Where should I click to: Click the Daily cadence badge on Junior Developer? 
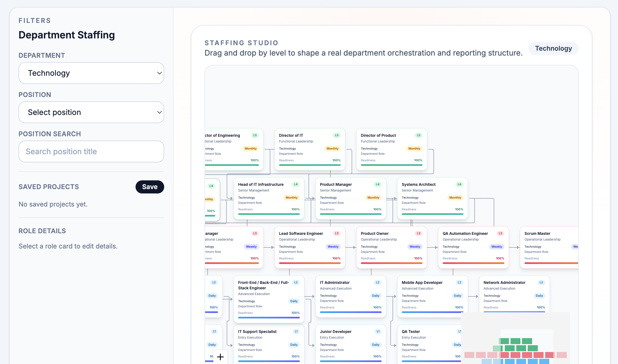click(x=376, y=345)
